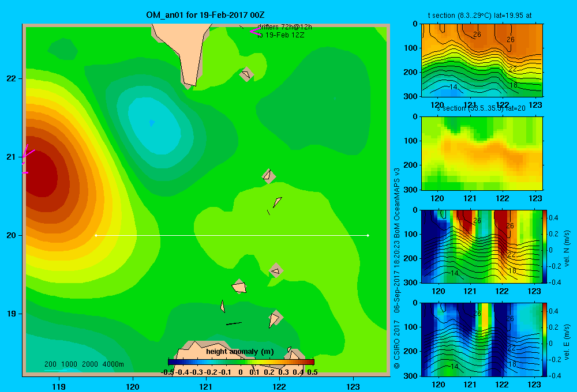Click longitude label 123 under the main map
This screenshot has height=392, width=577.
[353, 386]
